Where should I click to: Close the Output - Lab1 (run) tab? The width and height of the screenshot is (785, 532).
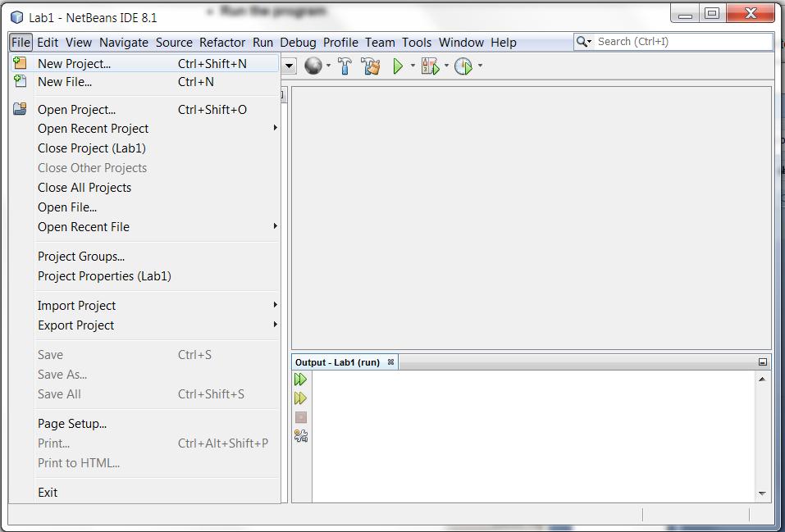391,361
